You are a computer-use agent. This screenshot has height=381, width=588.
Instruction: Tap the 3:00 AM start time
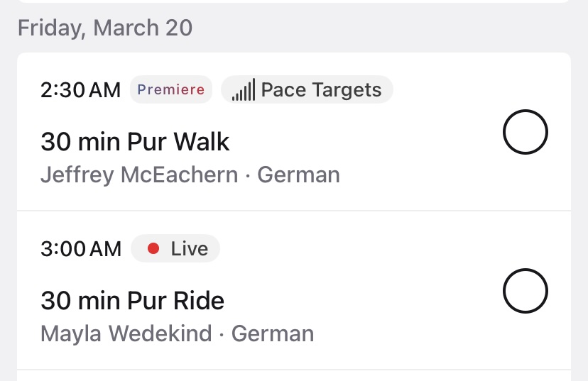(x=81, y=248)
